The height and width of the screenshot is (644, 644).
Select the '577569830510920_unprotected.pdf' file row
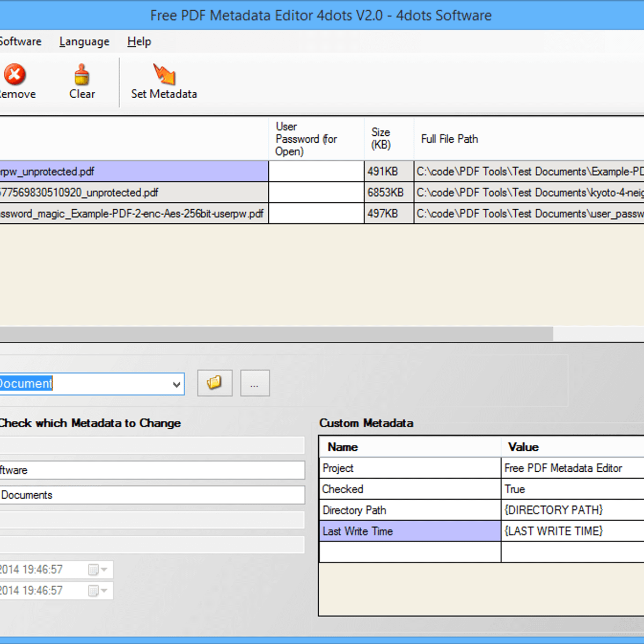click(x=134, y=193)
